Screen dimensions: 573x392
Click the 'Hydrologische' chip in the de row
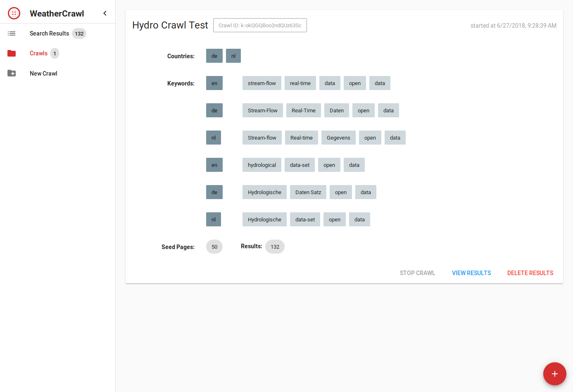(264, 192)
